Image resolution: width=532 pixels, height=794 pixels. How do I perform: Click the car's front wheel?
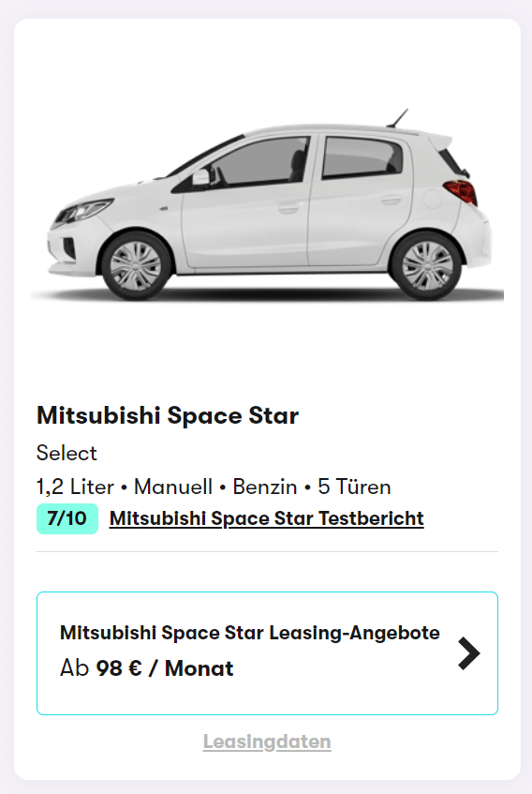coord(136,265)
